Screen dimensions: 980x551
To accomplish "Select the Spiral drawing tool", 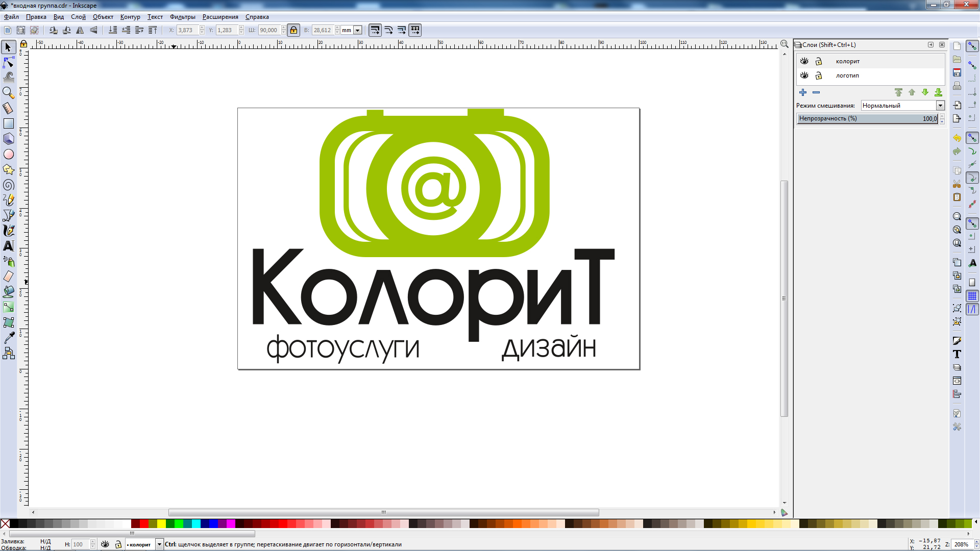I will click(8, 185).
